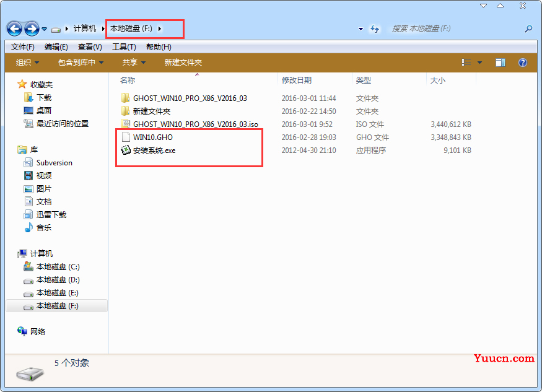Open the address bar history dropdown
This screenshot has width=542, height=392.
pyautogui.click(x=361, y=29)
